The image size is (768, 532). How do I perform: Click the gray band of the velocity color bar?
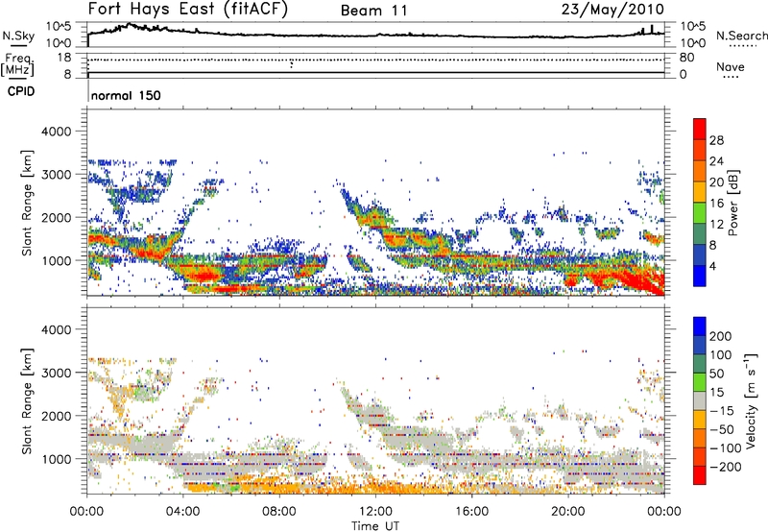coord(700,400)
